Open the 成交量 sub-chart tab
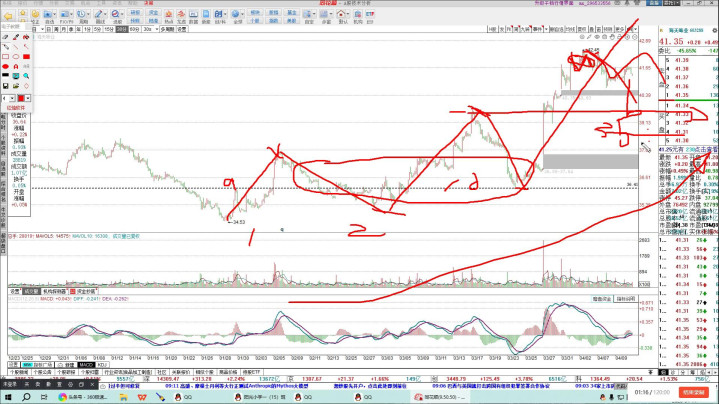 click(31, 291)
